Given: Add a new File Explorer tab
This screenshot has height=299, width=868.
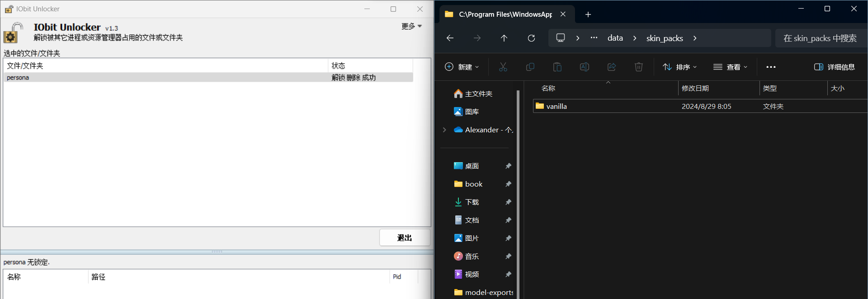Looking at the screenshot, I should pos(588,14).
